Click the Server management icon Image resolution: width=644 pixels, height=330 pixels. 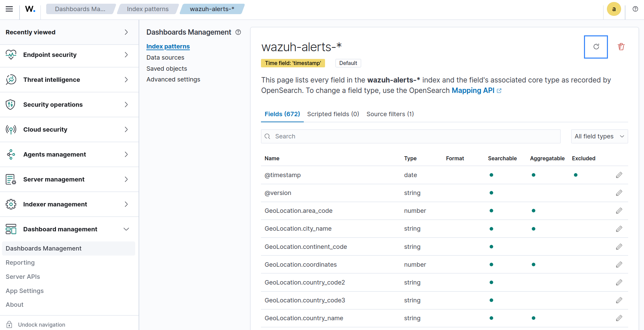coord(11,179)
